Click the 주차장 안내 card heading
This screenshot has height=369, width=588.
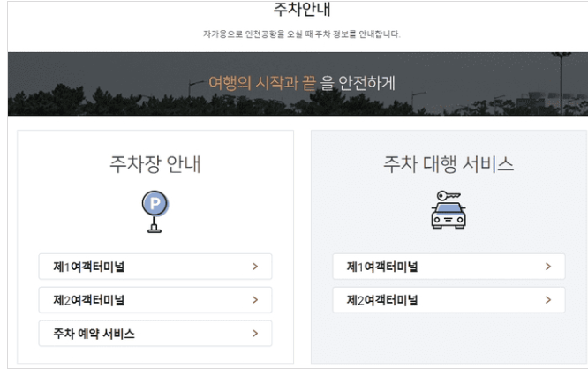[x=155, y=166]
